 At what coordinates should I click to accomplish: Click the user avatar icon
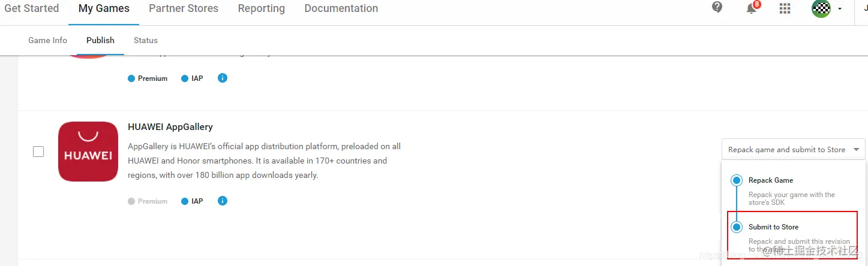point(821,8)
